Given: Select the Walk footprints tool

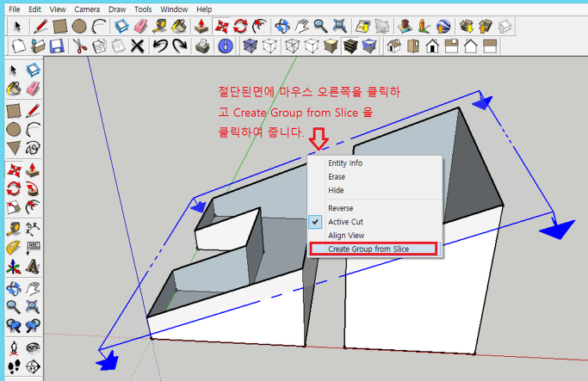Looking at the screenshot, I should (14, 366).
